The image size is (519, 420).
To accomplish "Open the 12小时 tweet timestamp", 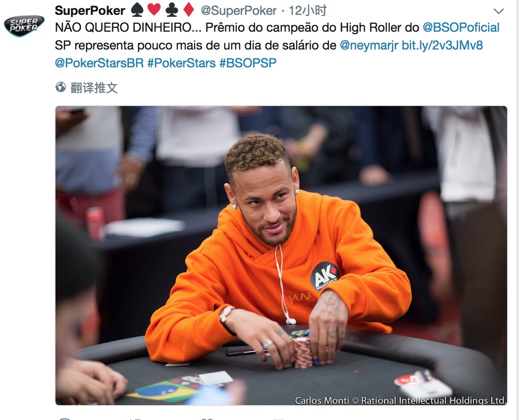I will [x=308, y=10].
